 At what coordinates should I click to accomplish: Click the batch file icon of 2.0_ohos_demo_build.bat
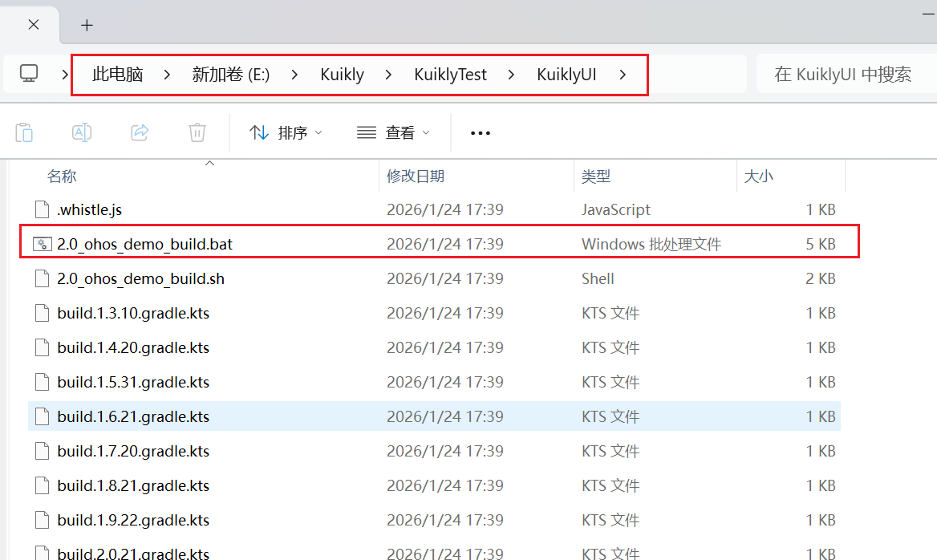click(43, 244)
